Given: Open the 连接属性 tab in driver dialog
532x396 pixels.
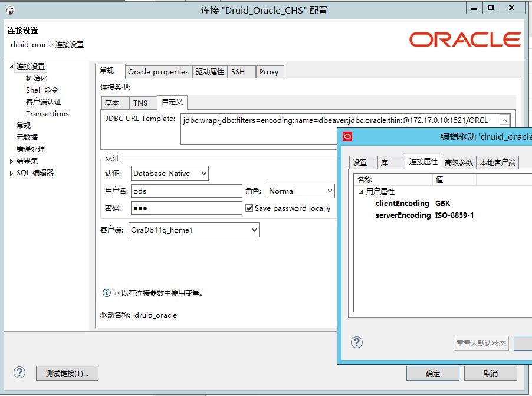Looking at the screenshot, I should coord(423,162).
